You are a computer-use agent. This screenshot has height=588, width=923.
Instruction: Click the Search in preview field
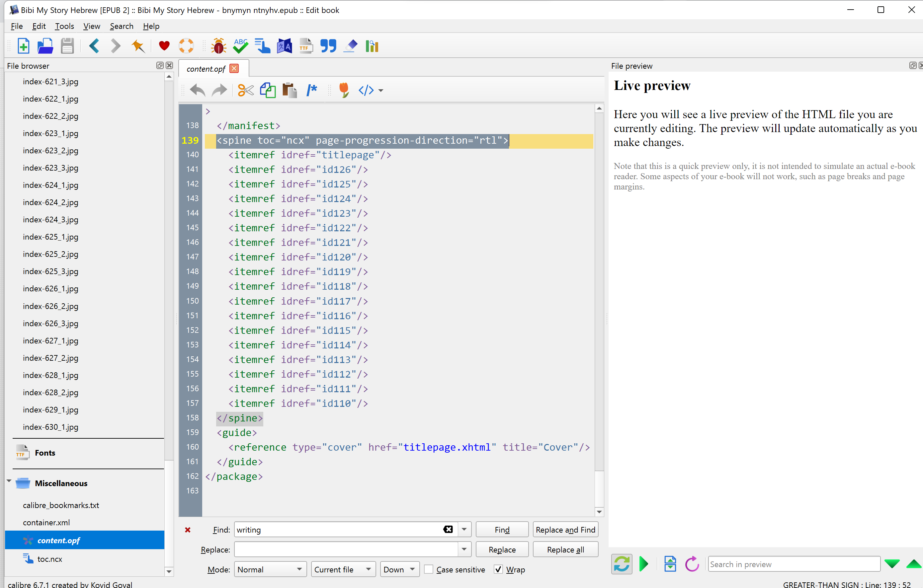pos(794,564)
